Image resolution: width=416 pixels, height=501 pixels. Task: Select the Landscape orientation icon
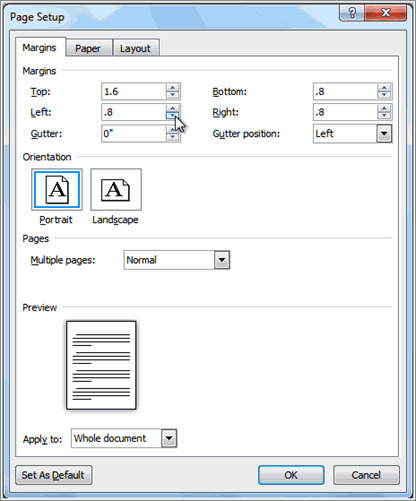pyautogui.click(x=116, y=190)
